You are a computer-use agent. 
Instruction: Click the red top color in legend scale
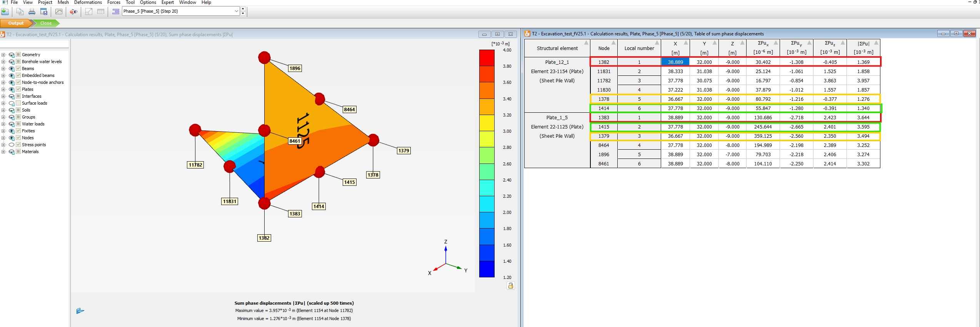pos(487,58)
